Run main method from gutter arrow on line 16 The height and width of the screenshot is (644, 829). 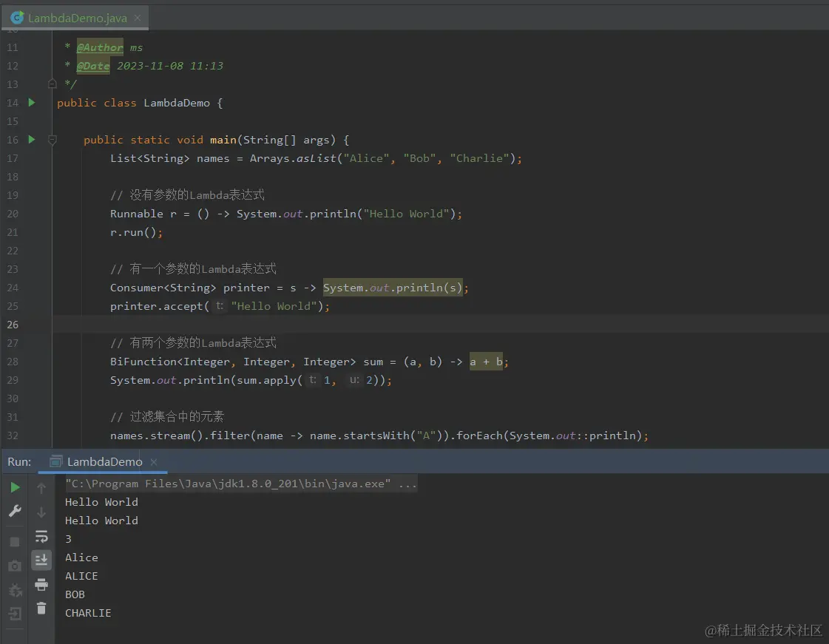click(x=32, y=140)
